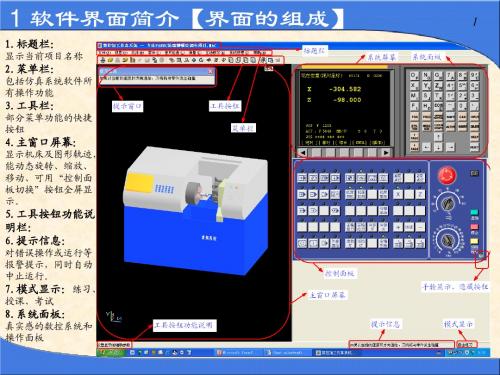
Task: Click the cursor right arrow key
Action: (x=450, y=147)
